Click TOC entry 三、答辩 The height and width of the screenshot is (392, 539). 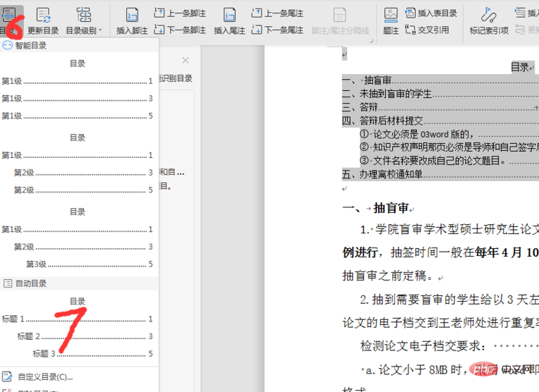[x=440, y=107]
